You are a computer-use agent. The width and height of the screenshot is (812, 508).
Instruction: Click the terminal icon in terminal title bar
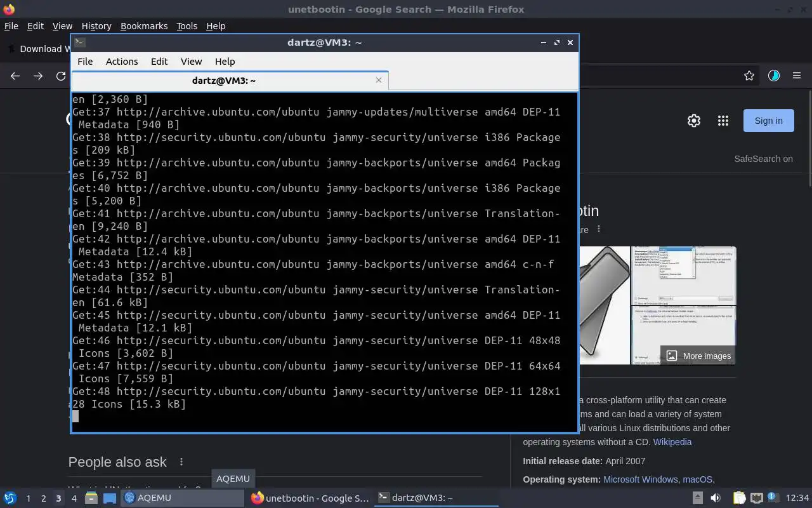click(x=79, y=43)
